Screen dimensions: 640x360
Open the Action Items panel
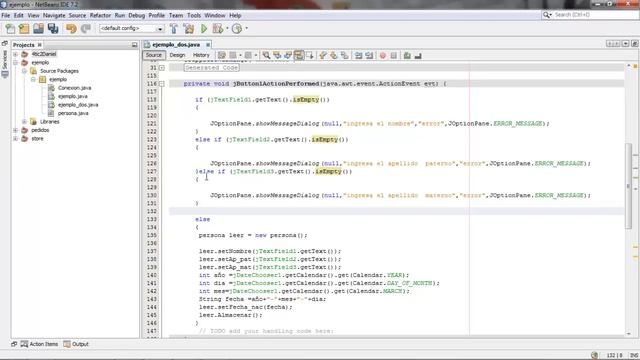(x=40, y=344)
